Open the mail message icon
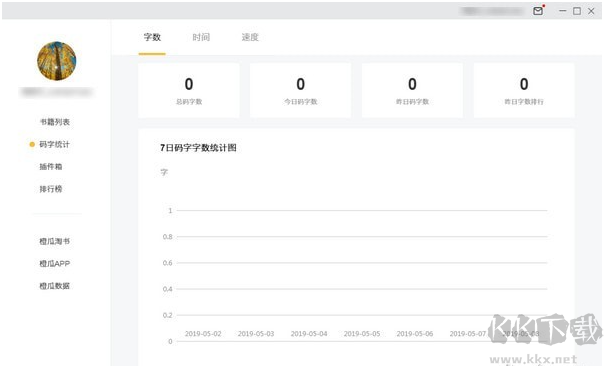 (x=538, y=11)
